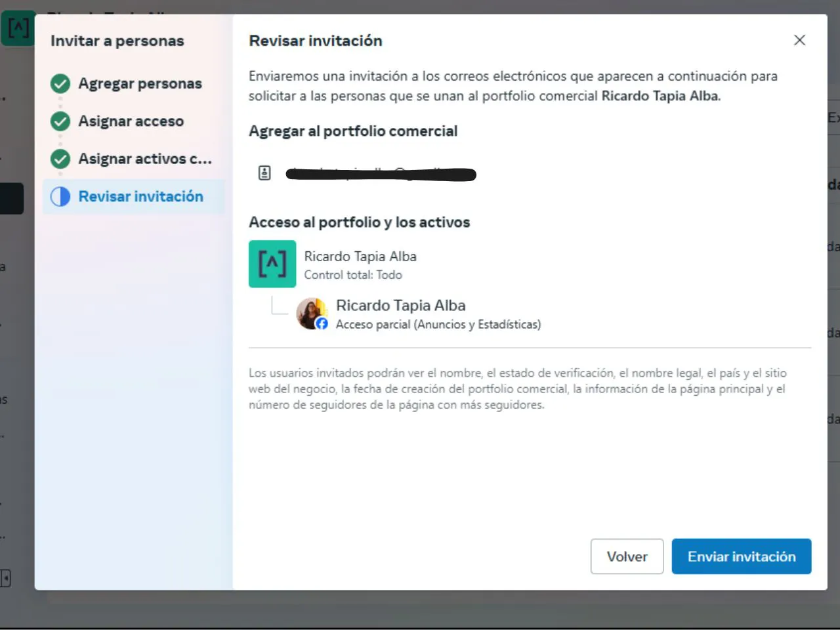Screen dimensions: 840x630
Task: Close the Revisar invitación dialog
Action: point(799,40)
